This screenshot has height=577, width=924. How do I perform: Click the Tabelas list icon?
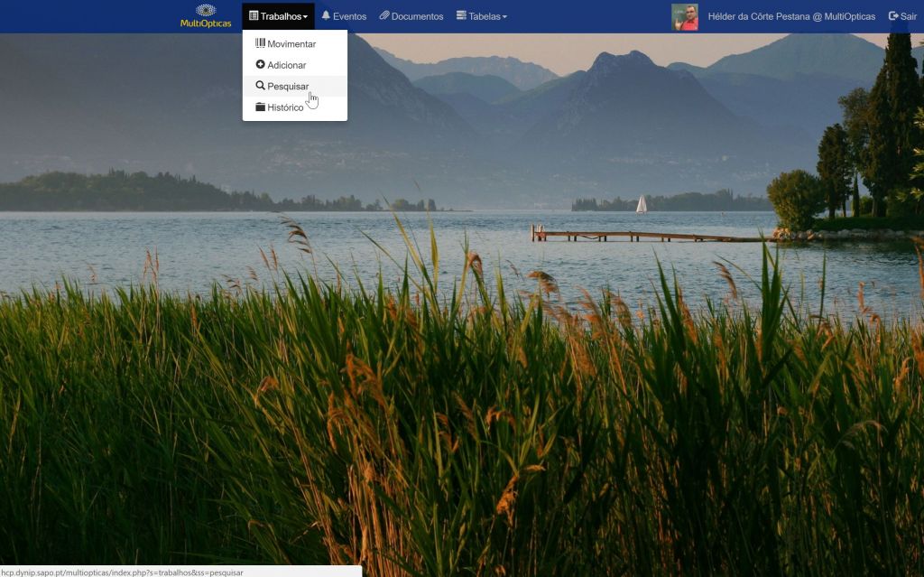point(461,16)
